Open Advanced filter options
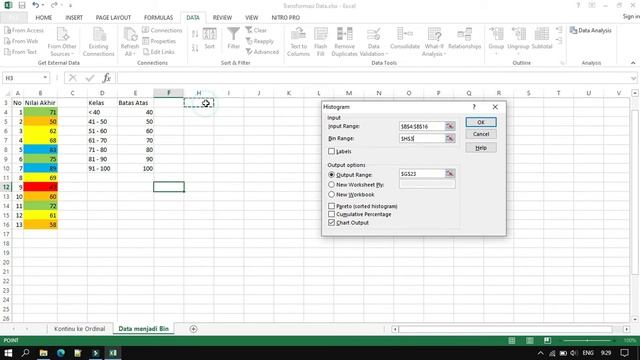This screenshot has height=360, width=640. pos(262,52)
